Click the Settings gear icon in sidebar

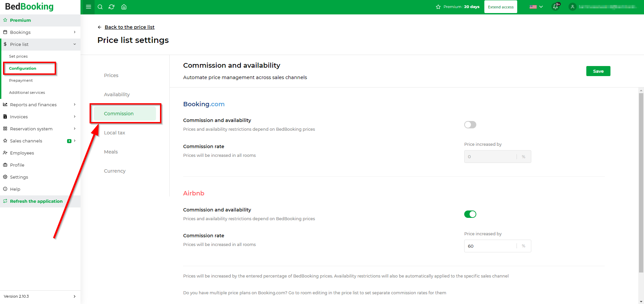pos(5,177)
